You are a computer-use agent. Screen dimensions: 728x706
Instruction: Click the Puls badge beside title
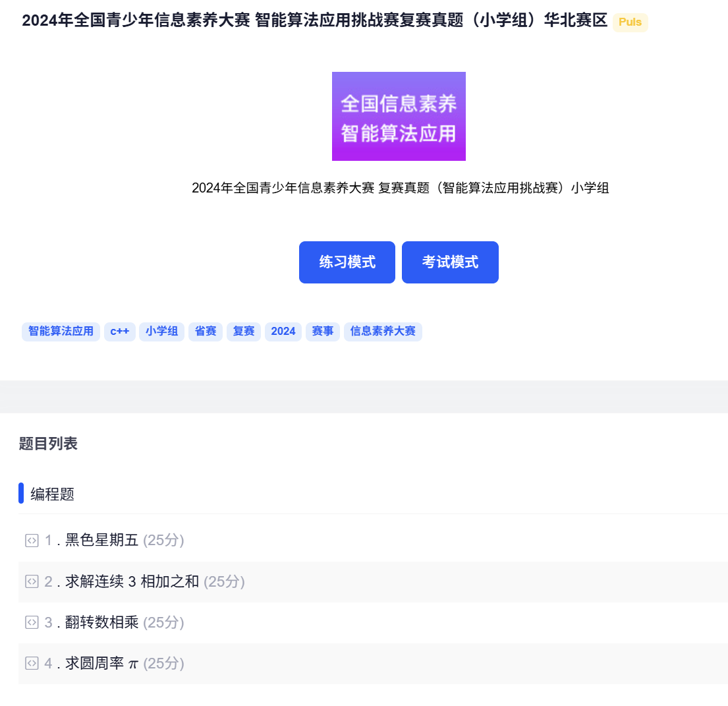pos(630,22)
